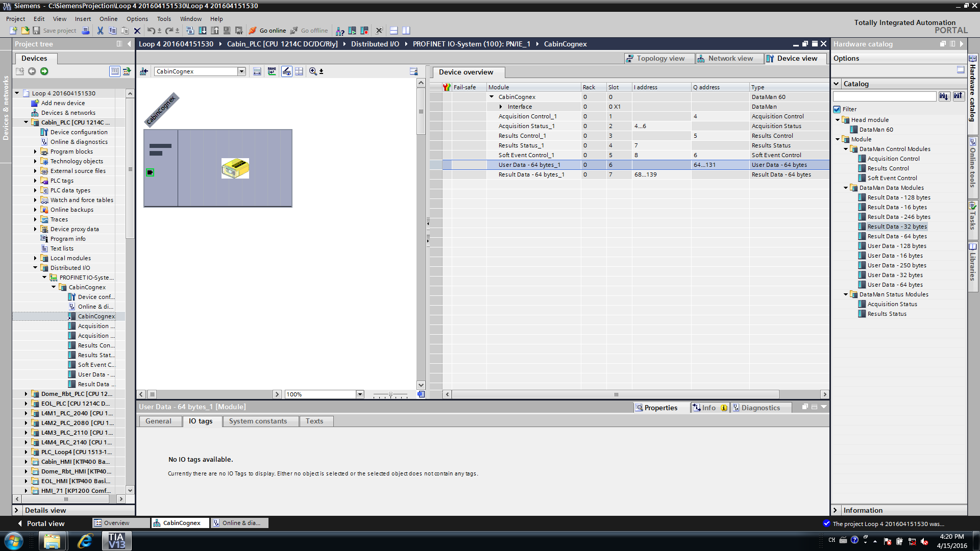Click the Zoom magnifier icon in device view
980x551 pixels.
click(x=313, y=71)
